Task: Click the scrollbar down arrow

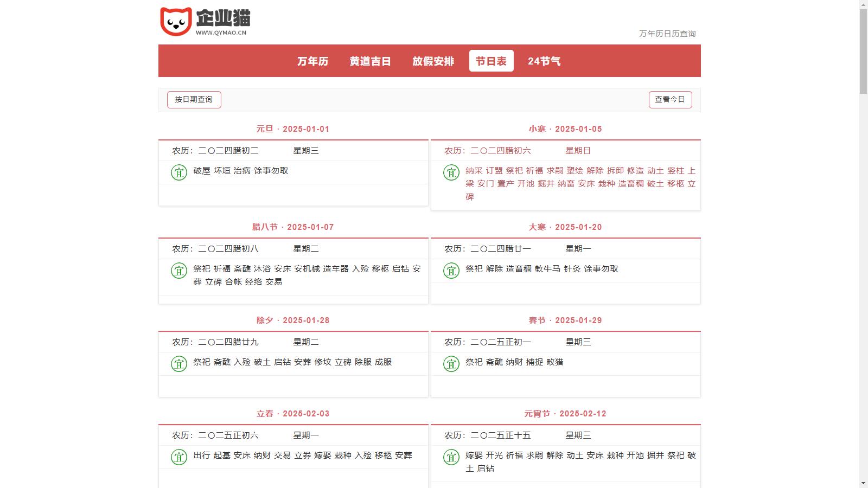Action: [863, 483]
